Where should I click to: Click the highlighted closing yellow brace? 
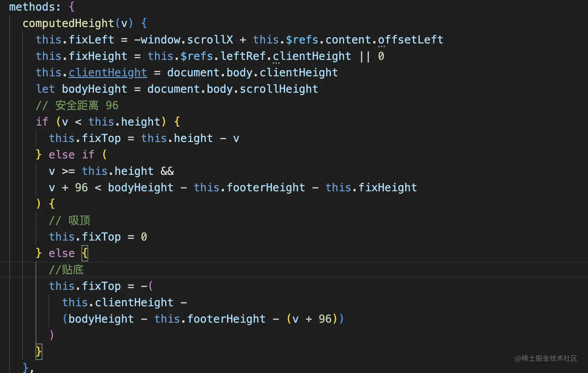pyautogui.click(x=38, y=352)
